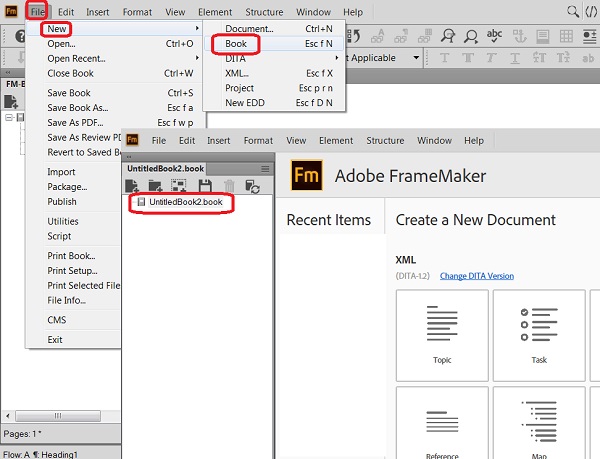
Task: Click the undo history arrow icon
Action: (354, 36)
